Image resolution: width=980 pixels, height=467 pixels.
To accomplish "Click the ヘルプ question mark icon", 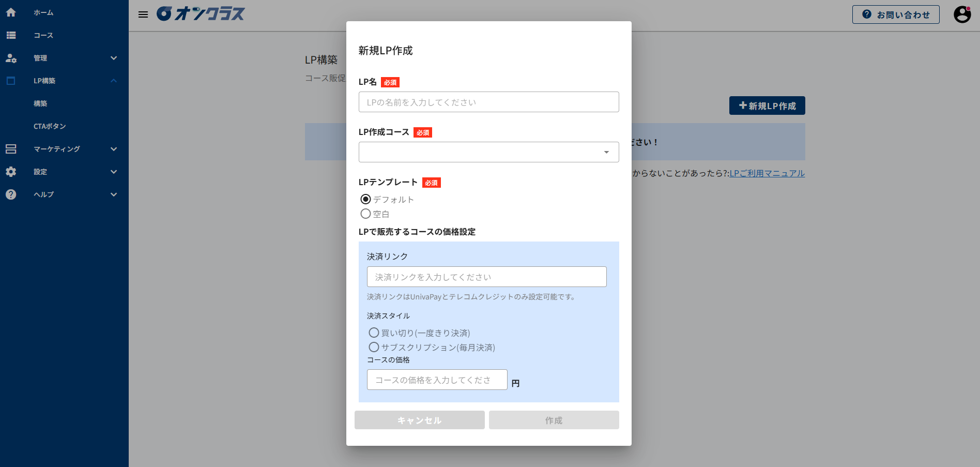I will [x=11, y=194].
